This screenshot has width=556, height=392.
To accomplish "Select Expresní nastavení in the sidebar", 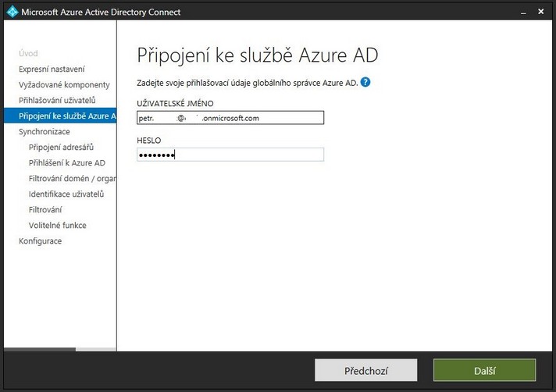I will [x=52, y=69].
